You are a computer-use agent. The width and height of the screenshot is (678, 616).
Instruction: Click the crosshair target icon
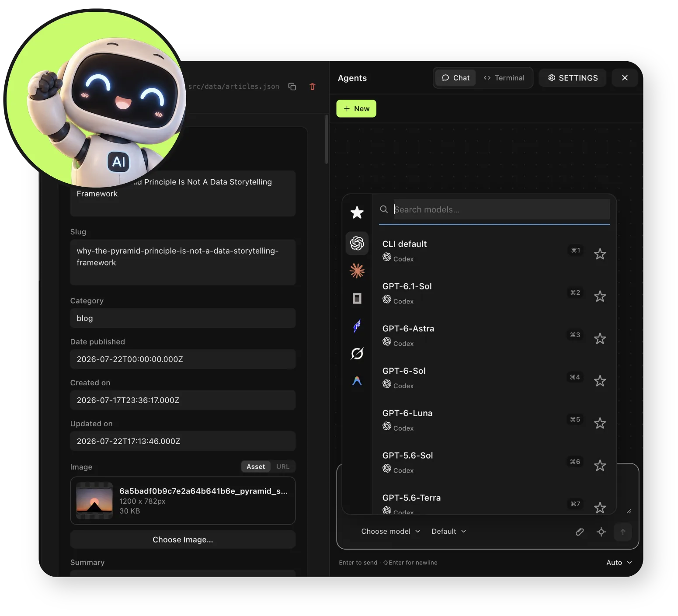click(x=602, y=532)
